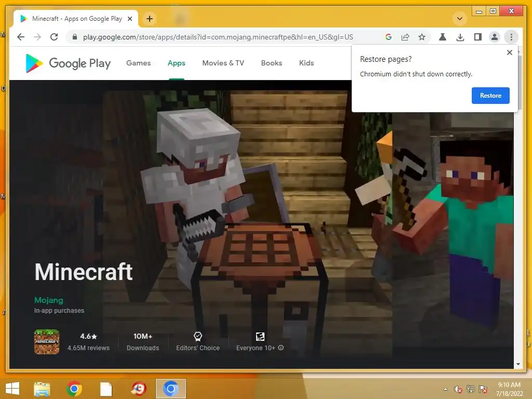The height and width of the screenshot is (399, 532).
Task: Select the Minecraft - Apps on Google Play tab
Action: click(76, 19)
